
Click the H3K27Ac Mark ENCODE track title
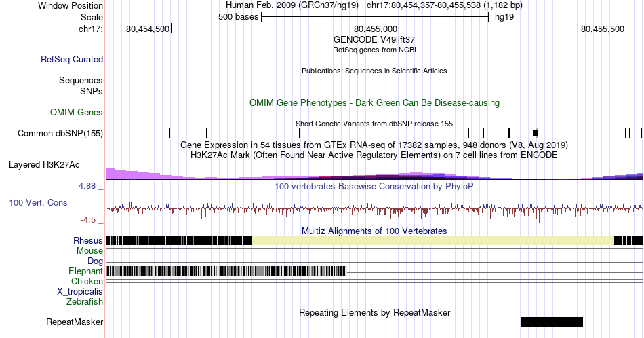374,155
